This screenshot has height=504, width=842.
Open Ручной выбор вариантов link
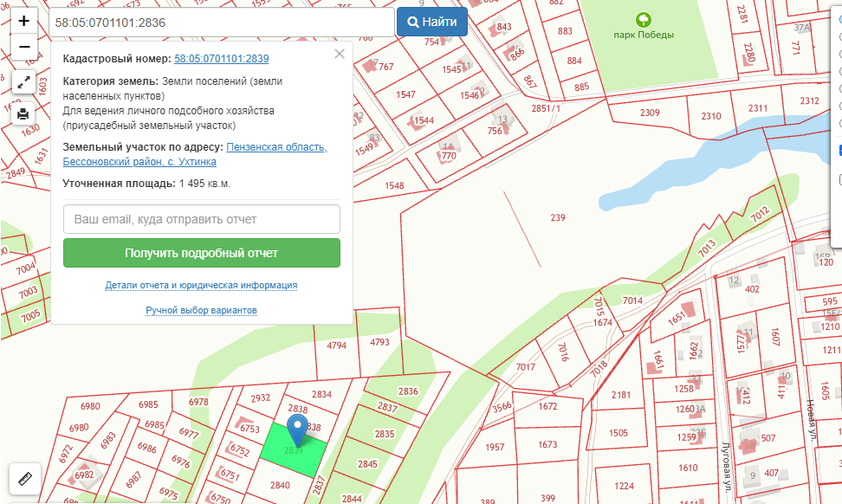point(201,310)
